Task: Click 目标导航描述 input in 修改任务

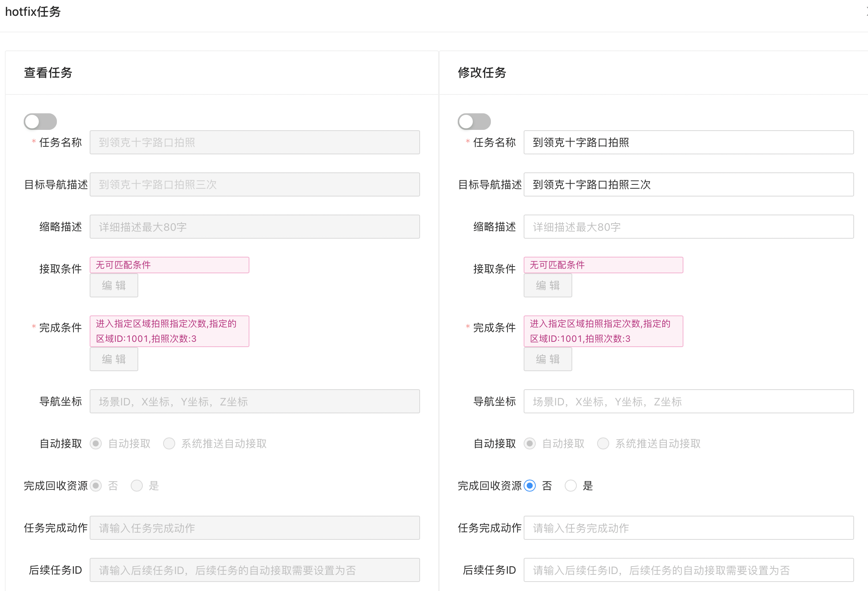Action: pos(688,184)
